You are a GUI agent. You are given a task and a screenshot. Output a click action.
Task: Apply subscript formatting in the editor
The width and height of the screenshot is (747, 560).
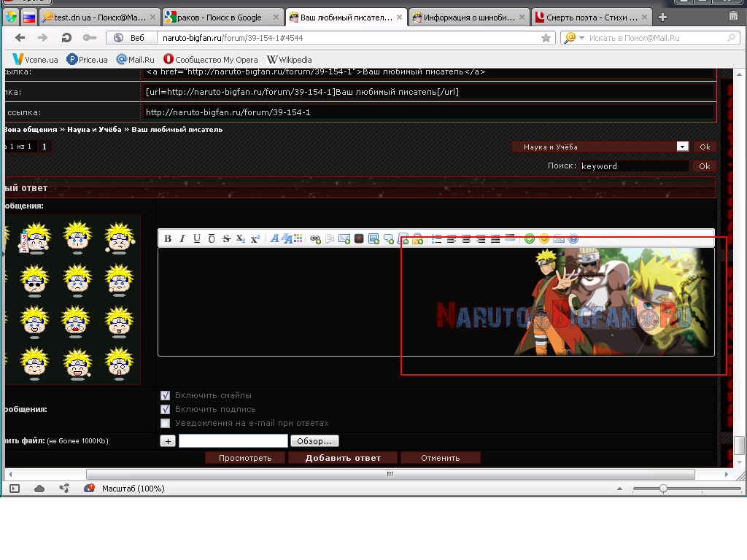(x=241, y=238)
